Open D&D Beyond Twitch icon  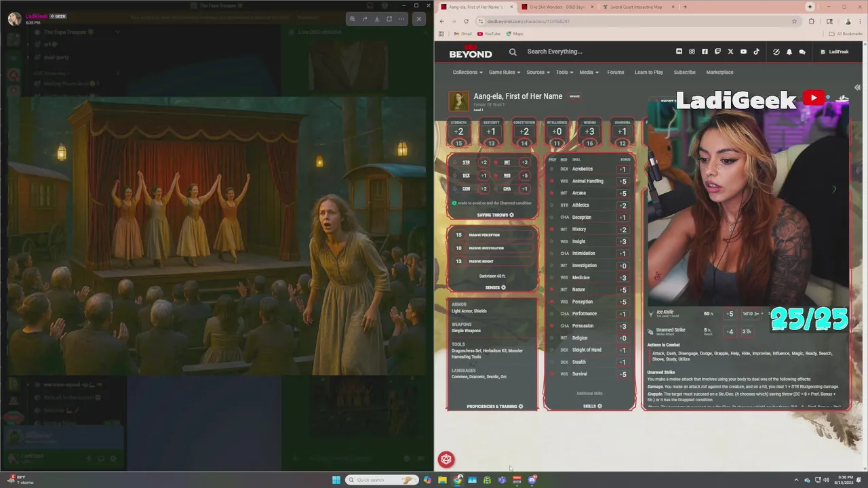point(717,52)
